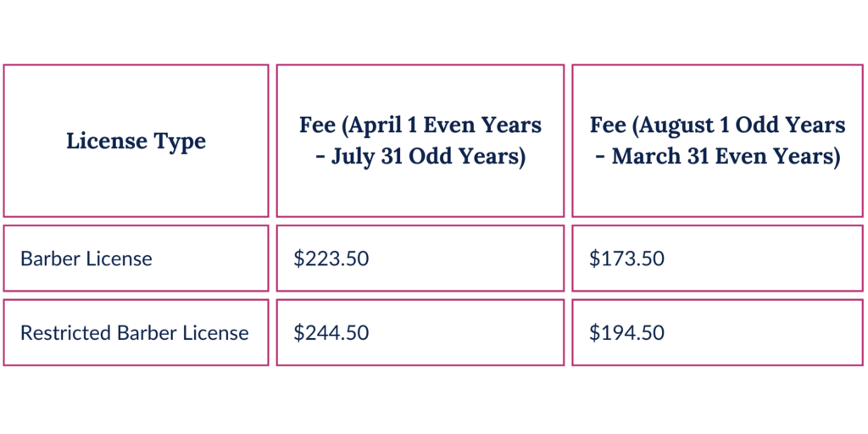Select the $173.50 fee cell
Screen dimensions: 868x434
point(627,259)
